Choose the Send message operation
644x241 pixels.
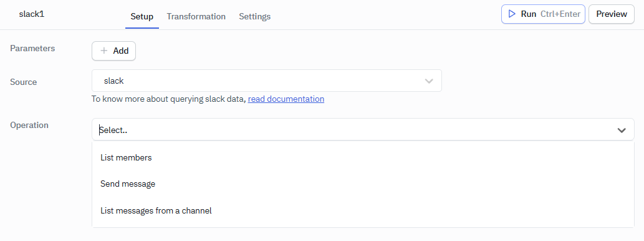tap(363, 184)
